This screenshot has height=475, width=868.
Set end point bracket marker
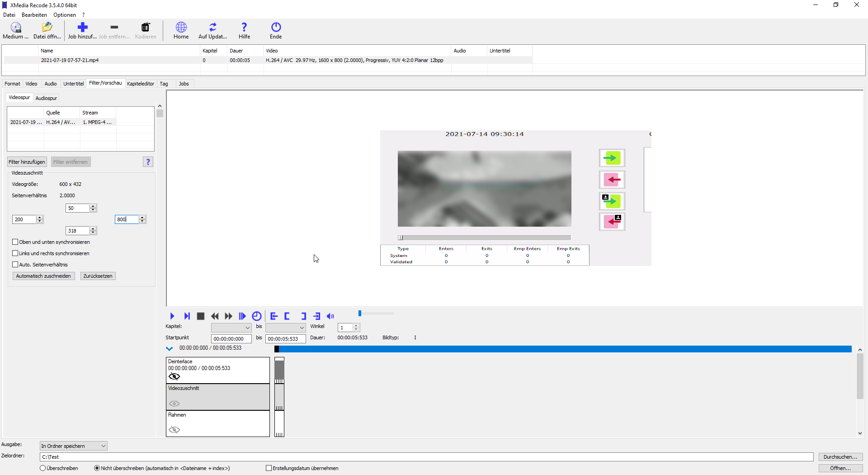click(x=303, y=316)
